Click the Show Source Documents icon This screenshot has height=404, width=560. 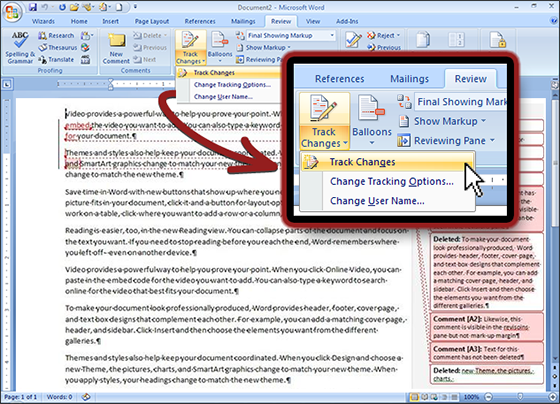click(456, 40)
